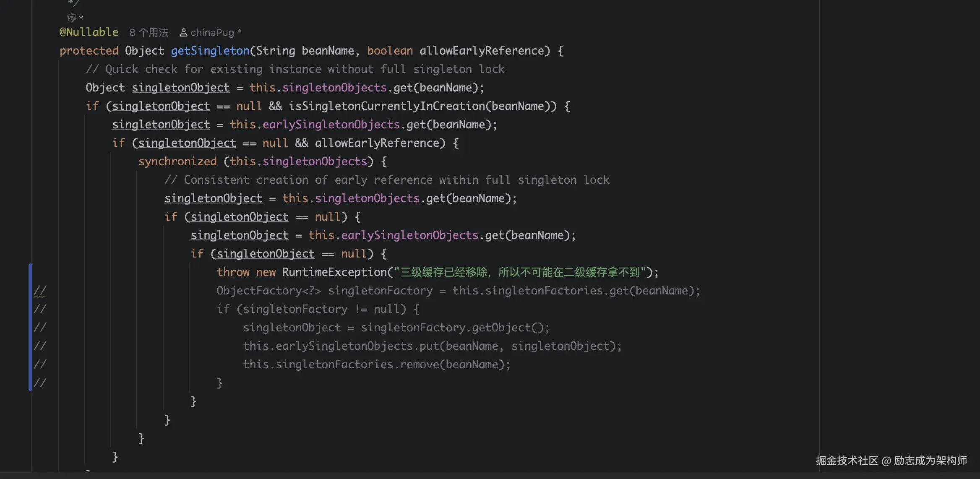Image resolution: width=980 pixels, height=479 pixels.
Task: Click the commented singletonFactories.remove(beanName) line
Action: (x=376, y=364)
